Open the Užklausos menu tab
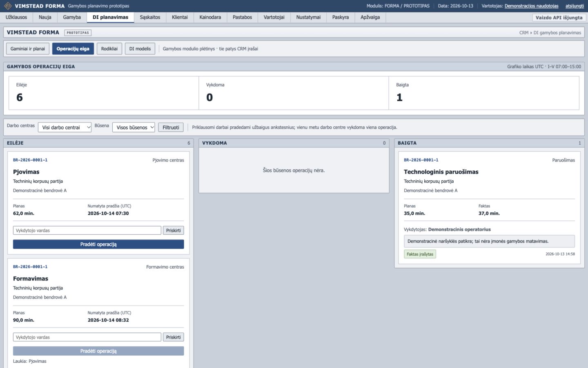The height and width of the screenshot is (368, 588). [16, 17]
